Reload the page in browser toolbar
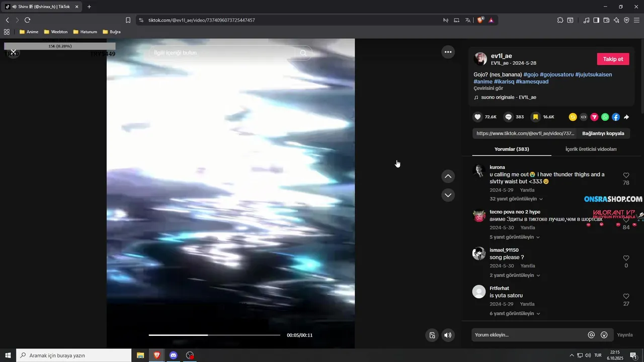Viewport: 644px width, 362px height. [27, 20]
